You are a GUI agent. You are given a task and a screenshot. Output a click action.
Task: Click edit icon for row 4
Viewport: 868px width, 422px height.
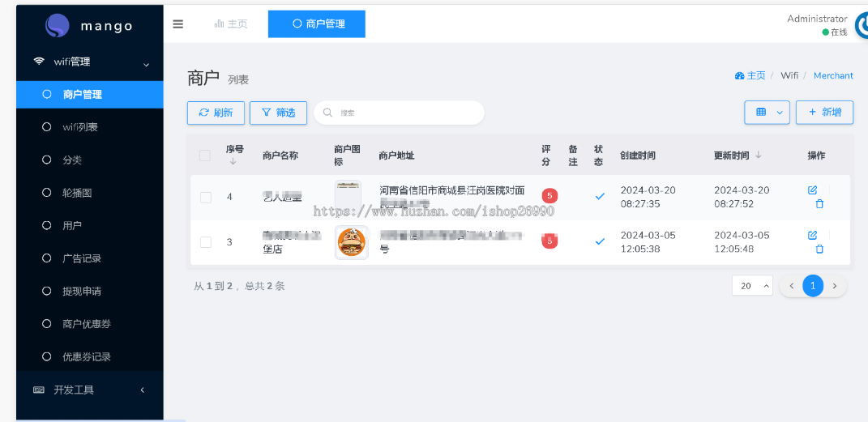[812, 190]
